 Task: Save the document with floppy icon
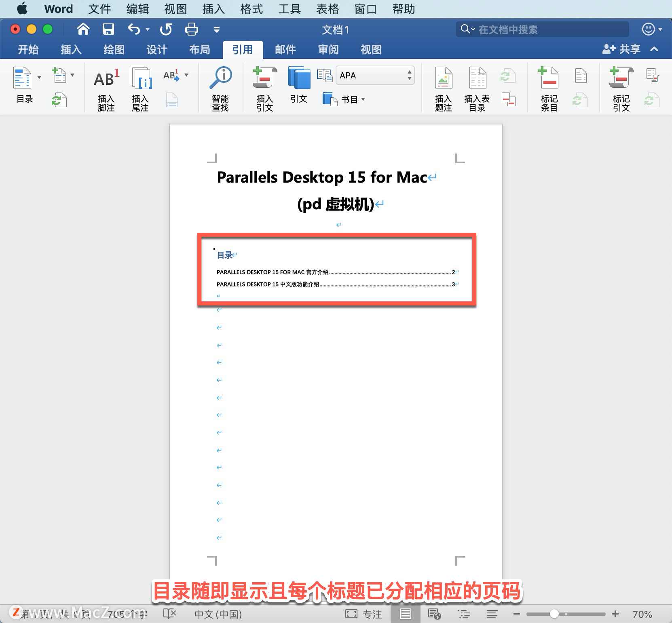click(x=108, y=29)
